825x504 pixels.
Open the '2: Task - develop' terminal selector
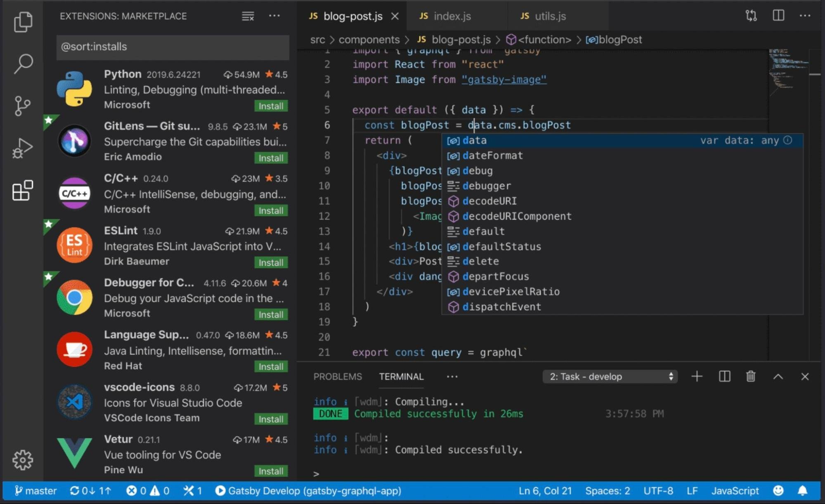[x=609, y=376]
